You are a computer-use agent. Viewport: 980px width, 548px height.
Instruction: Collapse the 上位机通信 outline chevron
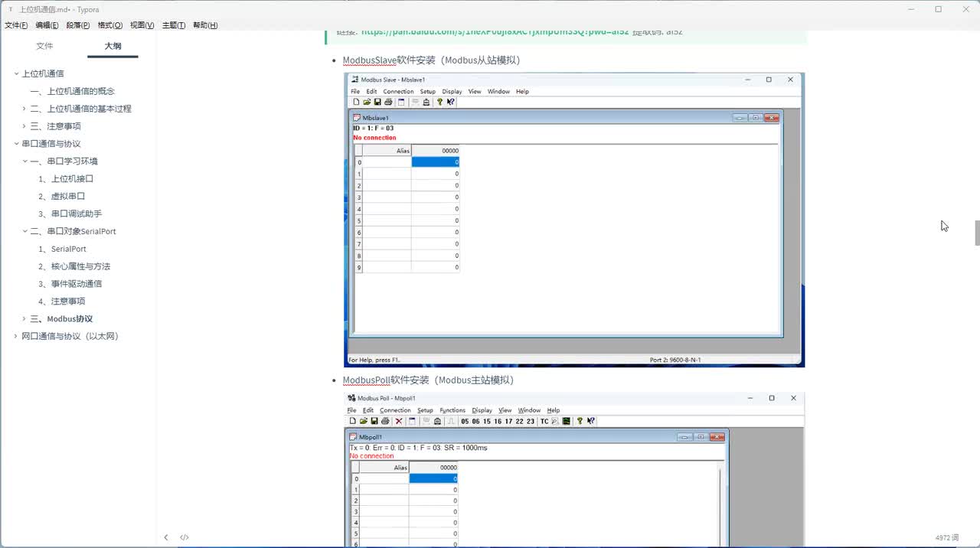(16, 73)
